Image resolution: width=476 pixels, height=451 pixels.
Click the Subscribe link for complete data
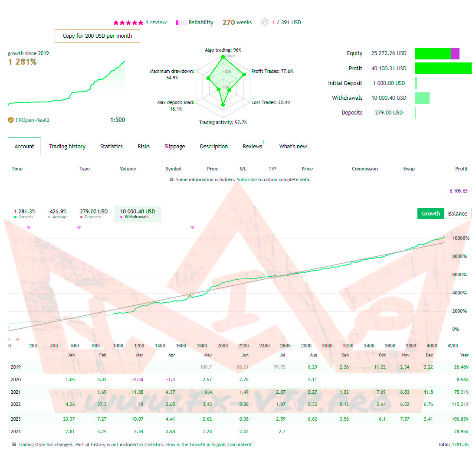coord(247,180)
